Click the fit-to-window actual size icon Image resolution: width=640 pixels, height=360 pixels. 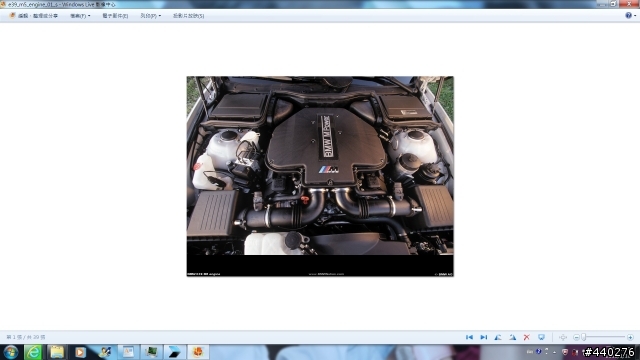[x=563, y=337]
